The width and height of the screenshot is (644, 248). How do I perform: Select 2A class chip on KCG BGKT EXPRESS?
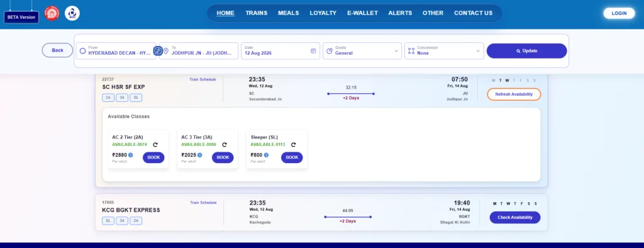pyautogui.click(x=136, y=221)
